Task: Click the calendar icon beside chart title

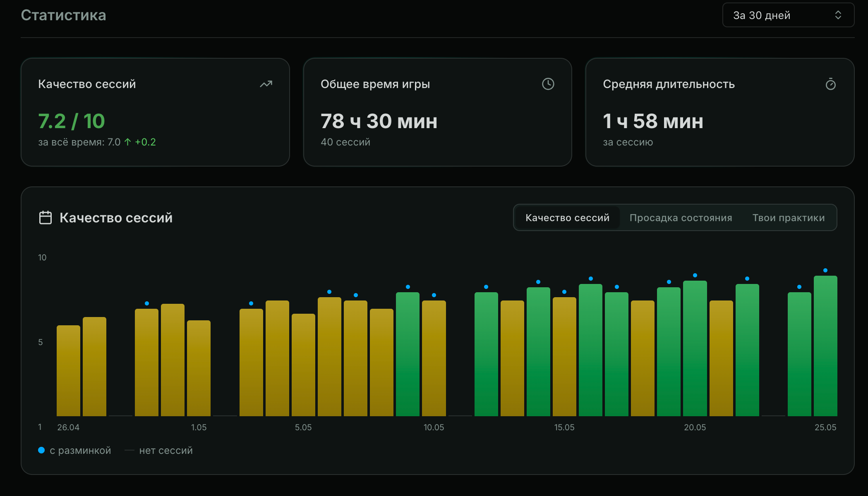Action: [x=46, y=217]
